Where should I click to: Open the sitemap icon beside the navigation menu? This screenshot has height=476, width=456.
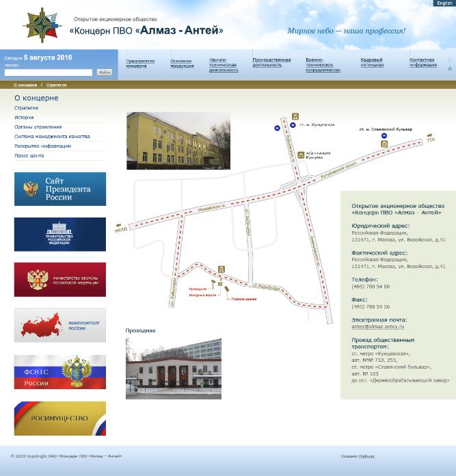(450, 68)
